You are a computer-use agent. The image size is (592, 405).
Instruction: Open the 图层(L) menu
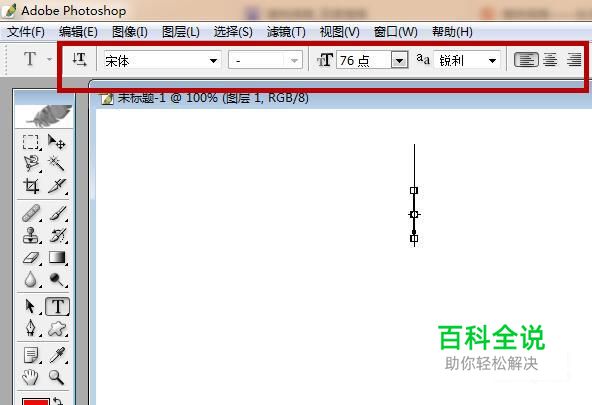(181, 32)
